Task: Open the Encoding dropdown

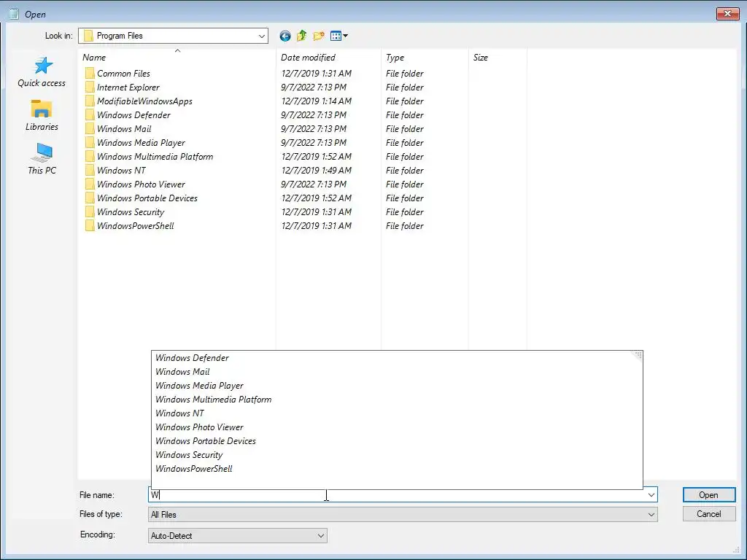Action: click(x=237, y=536)
